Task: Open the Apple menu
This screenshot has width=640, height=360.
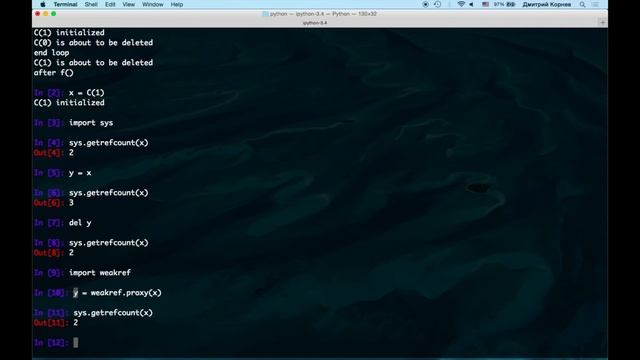Action: coord(43,4)
